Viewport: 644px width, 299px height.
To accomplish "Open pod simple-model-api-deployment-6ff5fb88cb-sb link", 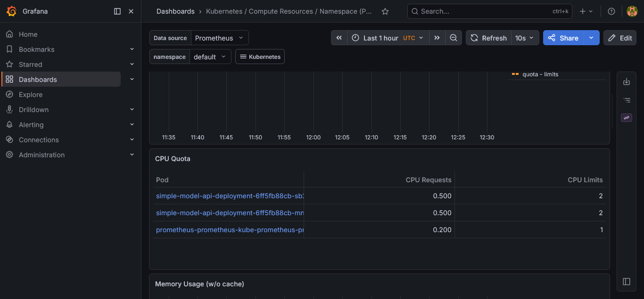I will pyautogui.click(x=230, y=196).
